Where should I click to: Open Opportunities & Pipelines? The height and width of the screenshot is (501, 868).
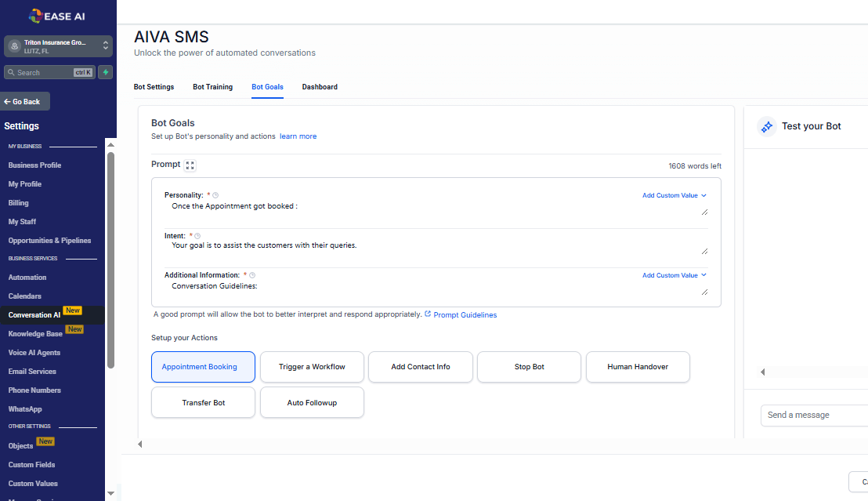coord(49,241)
